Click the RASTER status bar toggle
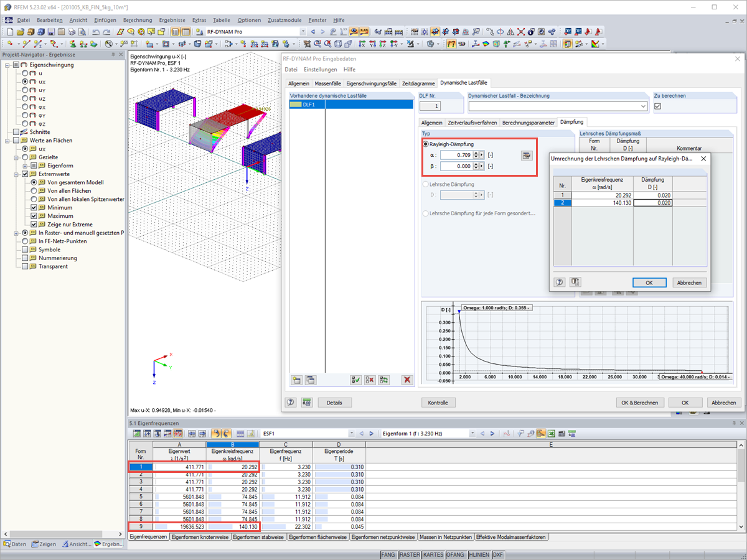Viewport: 747px width, 560px height. (409, 554)
